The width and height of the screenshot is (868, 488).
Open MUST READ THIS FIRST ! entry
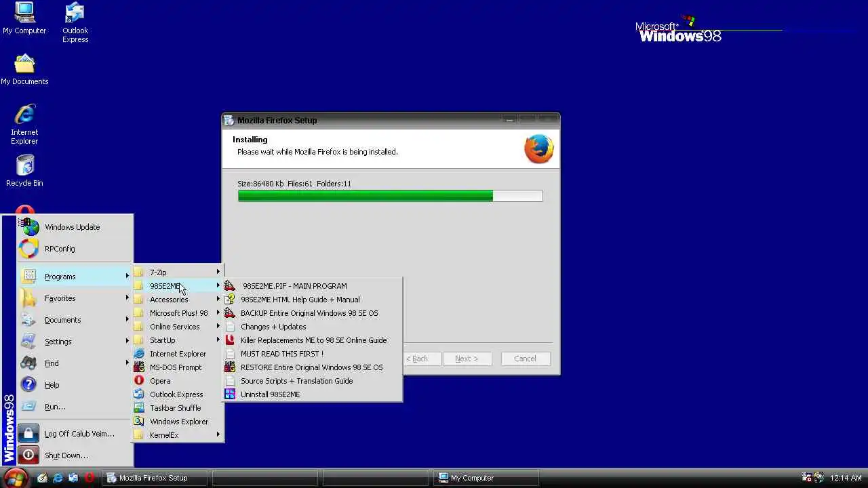coord(313,354)
